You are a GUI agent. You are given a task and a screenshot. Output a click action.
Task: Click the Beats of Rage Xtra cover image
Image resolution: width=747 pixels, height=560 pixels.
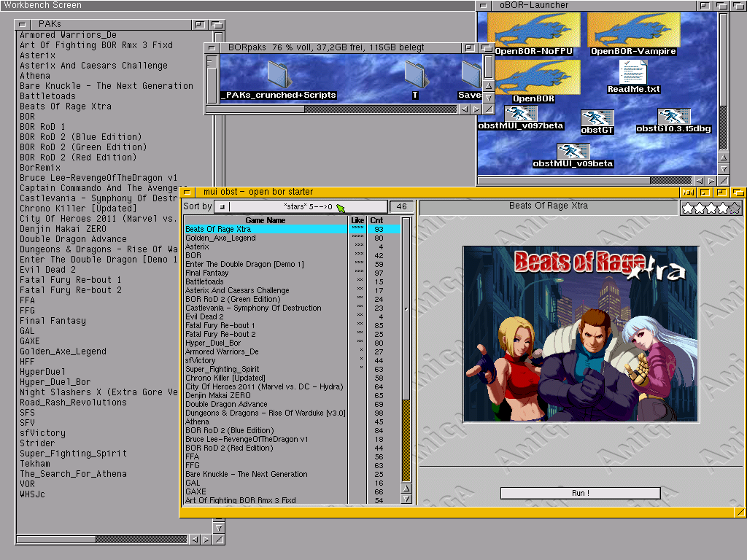(580, 334)
